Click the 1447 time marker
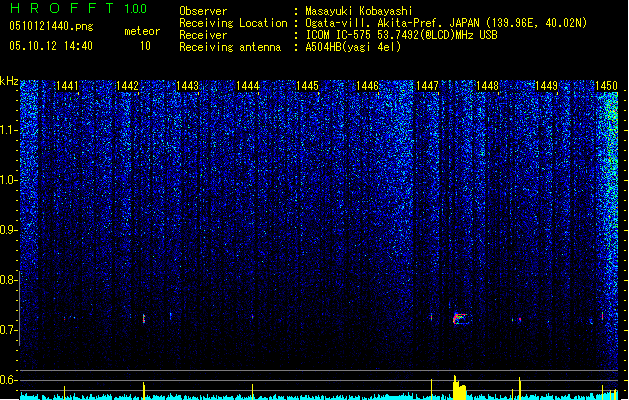 (x=427, y=86)
